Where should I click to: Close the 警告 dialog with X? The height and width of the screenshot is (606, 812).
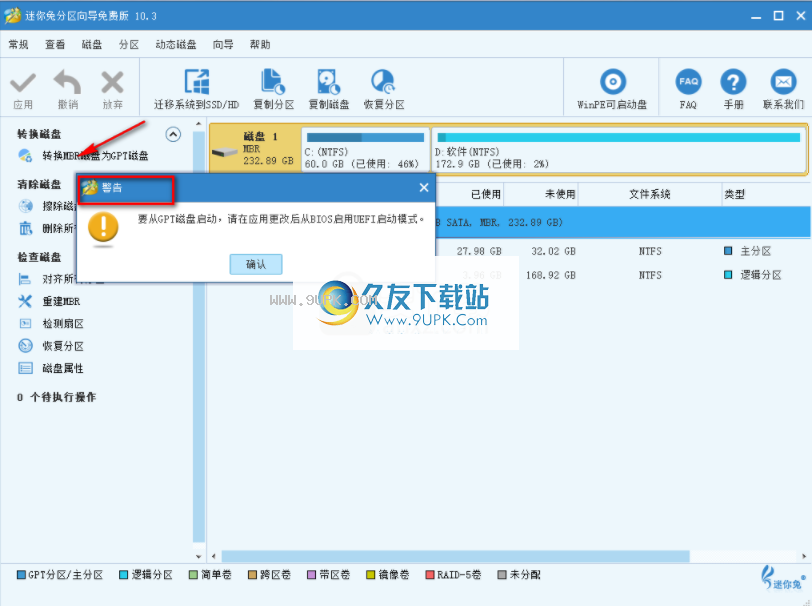point(424,187)
